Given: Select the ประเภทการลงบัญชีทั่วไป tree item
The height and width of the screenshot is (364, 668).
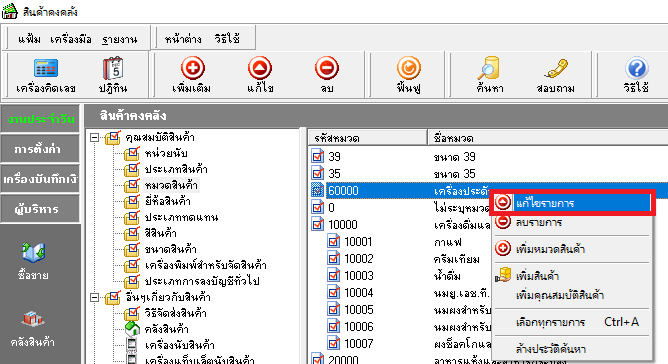Looking at the screenshot, I should [x=202, y=281].
